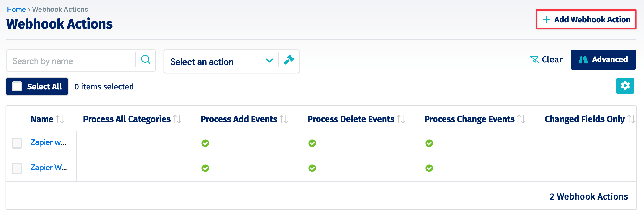Click the gavel apply-action icon

(x=289, y=60)
